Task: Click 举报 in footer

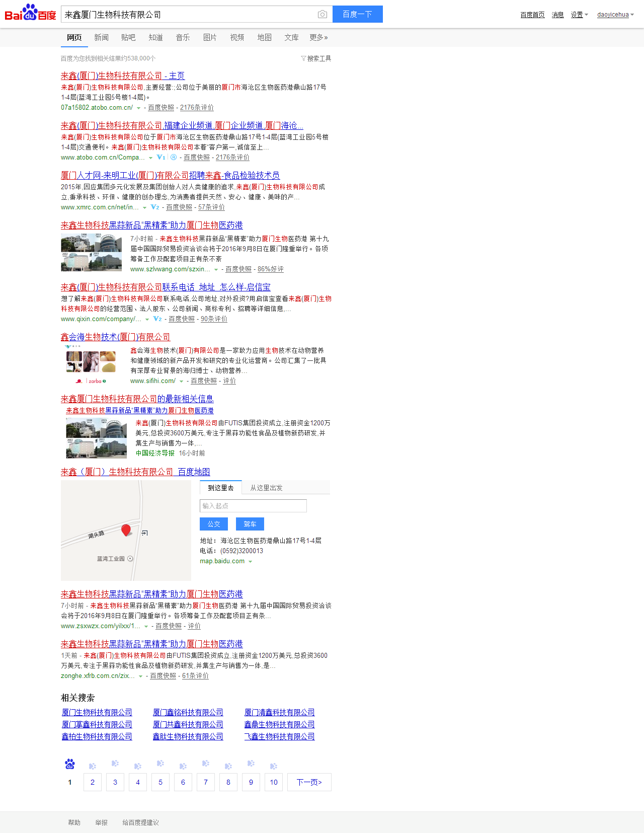Action: point(102,822)
